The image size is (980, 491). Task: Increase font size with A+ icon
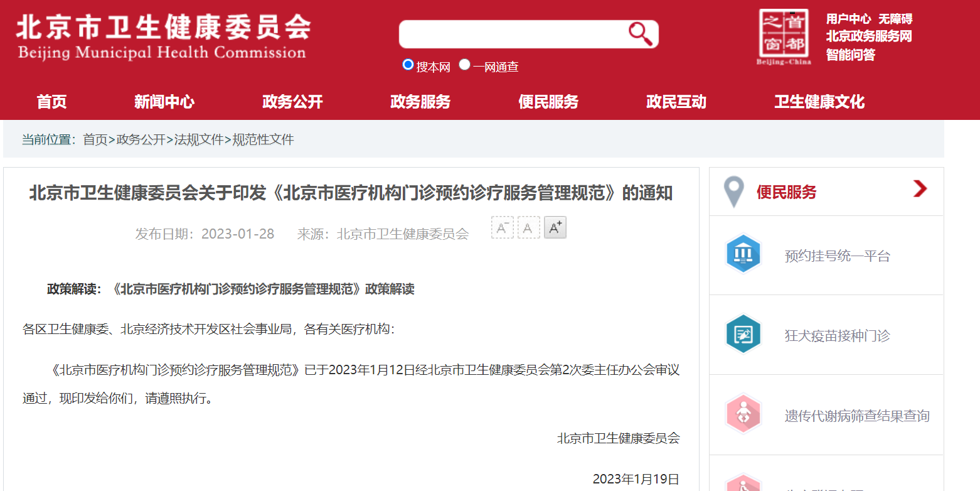coord(555,227)
